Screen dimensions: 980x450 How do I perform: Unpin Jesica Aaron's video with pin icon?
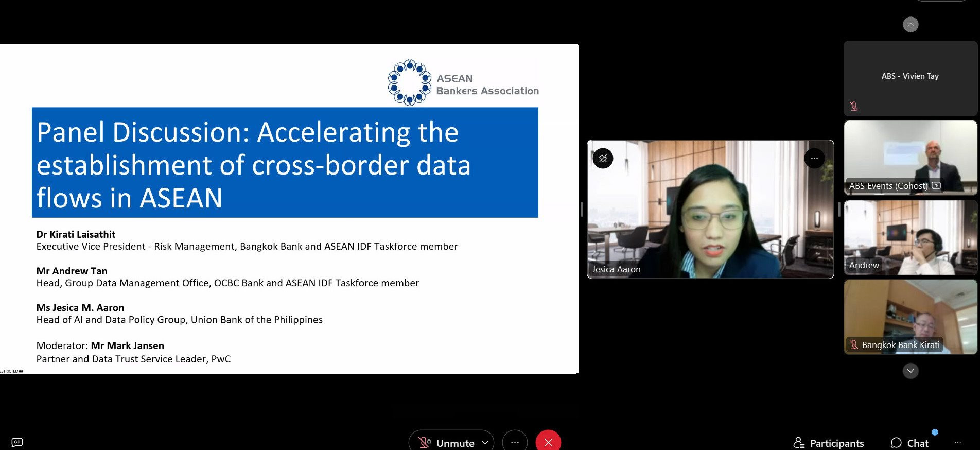tap(603, 159)
